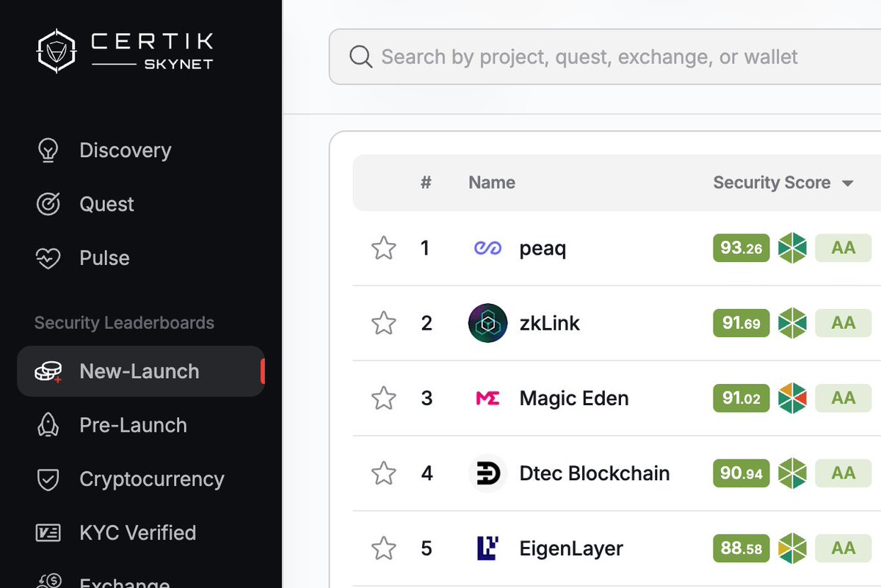The width and height of the screenshot is (881, 588).
Task: Click the hexagon score icon for Dtec Blockchain
Action: pos(792,473)
